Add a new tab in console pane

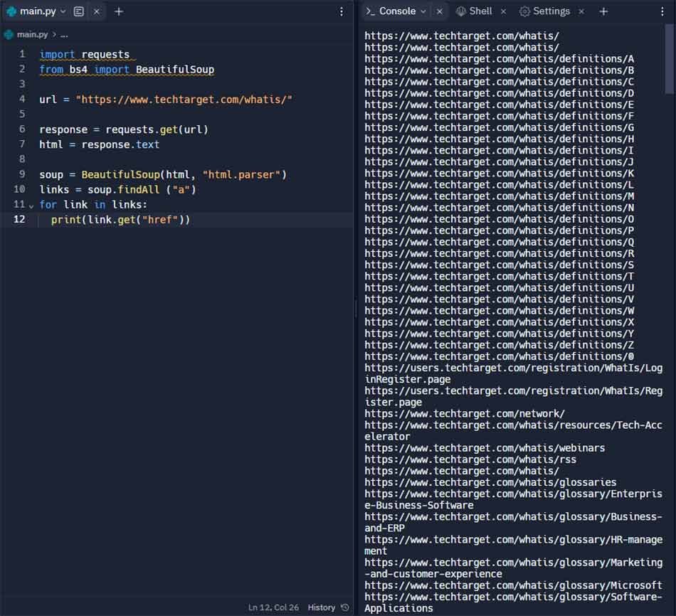pyautogui.click(x=603, y=11)
